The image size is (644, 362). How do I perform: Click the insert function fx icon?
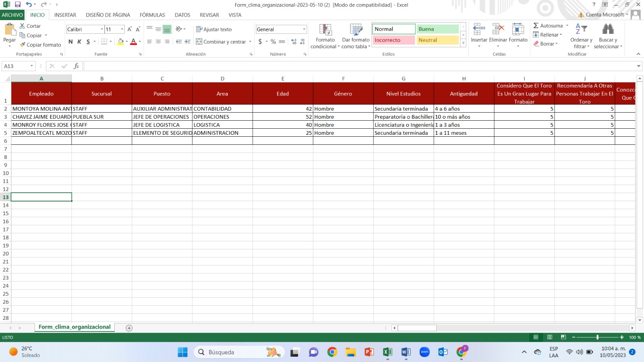point(76,66)
